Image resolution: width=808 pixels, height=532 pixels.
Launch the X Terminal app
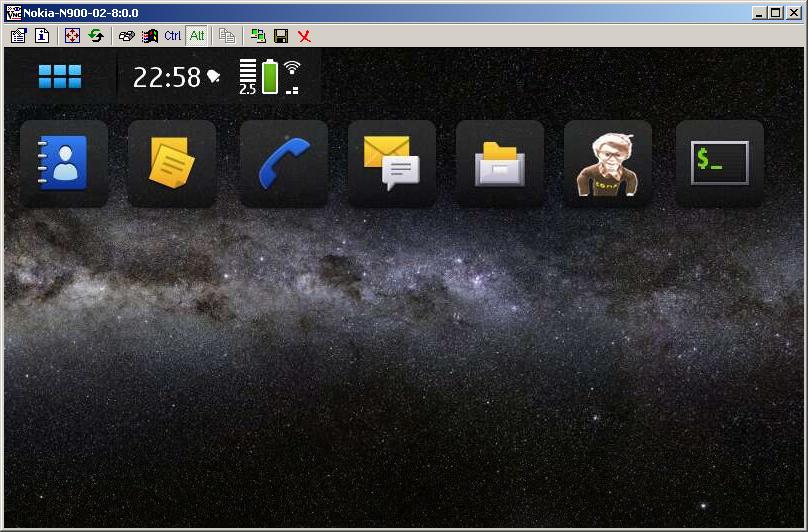pos(720,163)
